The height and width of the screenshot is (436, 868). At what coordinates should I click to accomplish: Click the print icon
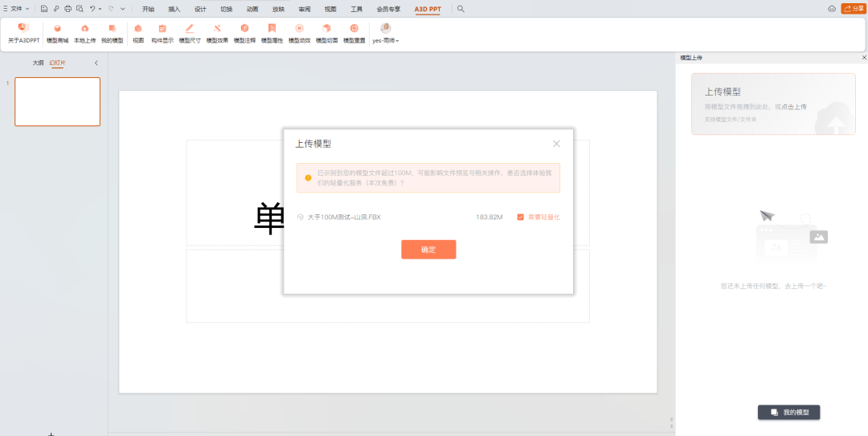point(68,9)
